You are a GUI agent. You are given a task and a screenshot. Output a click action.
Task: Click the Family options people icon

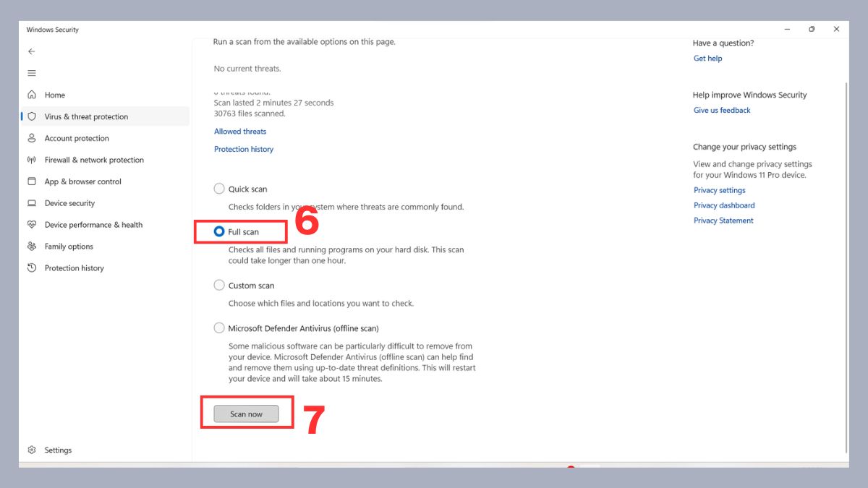point(32,247)
